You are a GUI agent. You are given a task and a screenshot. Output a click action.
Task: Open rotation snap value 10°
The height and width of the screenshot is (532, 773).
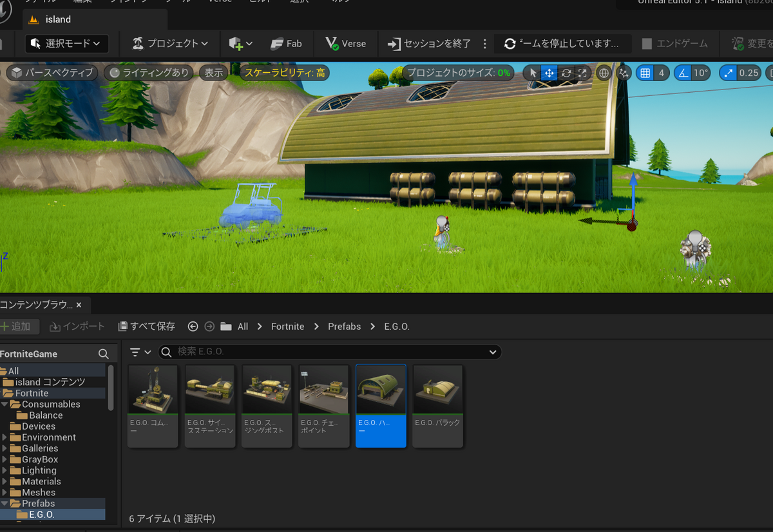(701, 73)
